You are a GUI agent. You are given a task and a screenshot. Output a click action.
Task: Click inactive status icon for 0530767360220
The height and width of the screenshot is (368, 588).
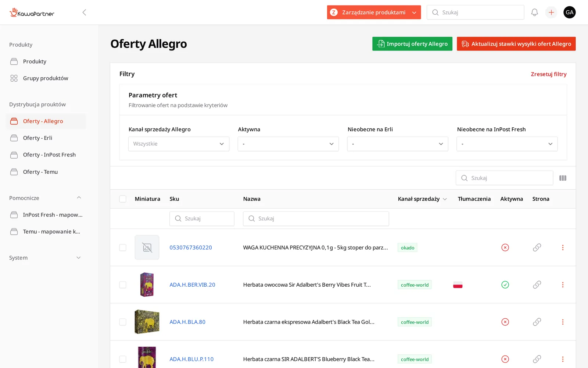[505, 248]
